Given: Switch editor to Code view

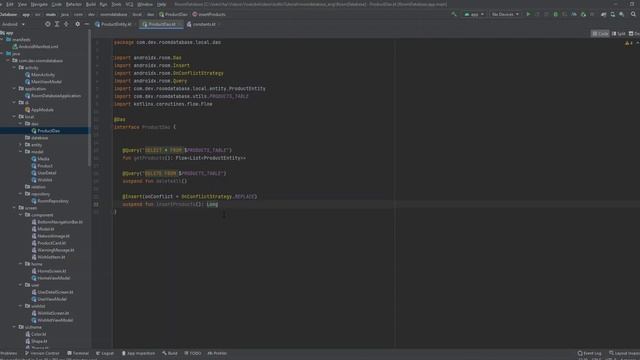Looking at the screenshot, I should tap(600, 33).
